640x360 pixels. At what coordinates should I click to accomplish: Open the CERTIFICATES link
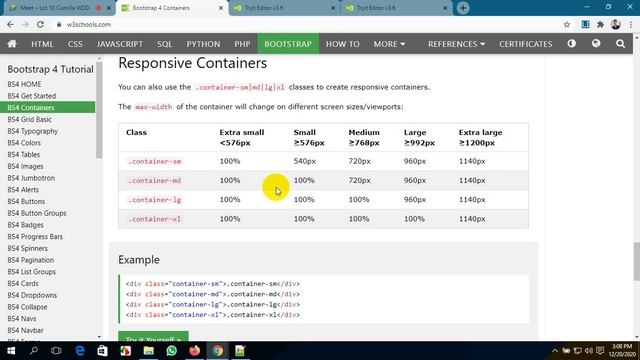[x=525, y=44]
